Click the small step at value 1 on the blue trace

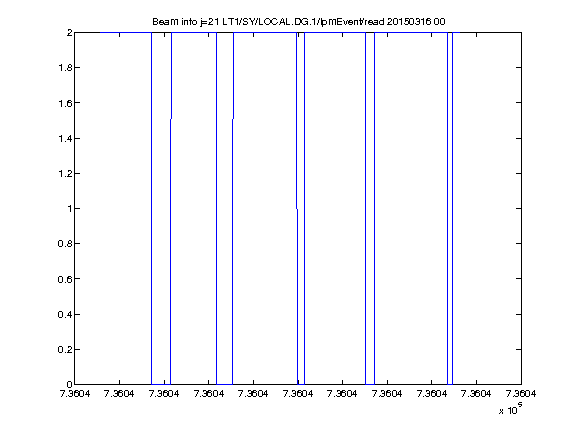click(297, 209)
